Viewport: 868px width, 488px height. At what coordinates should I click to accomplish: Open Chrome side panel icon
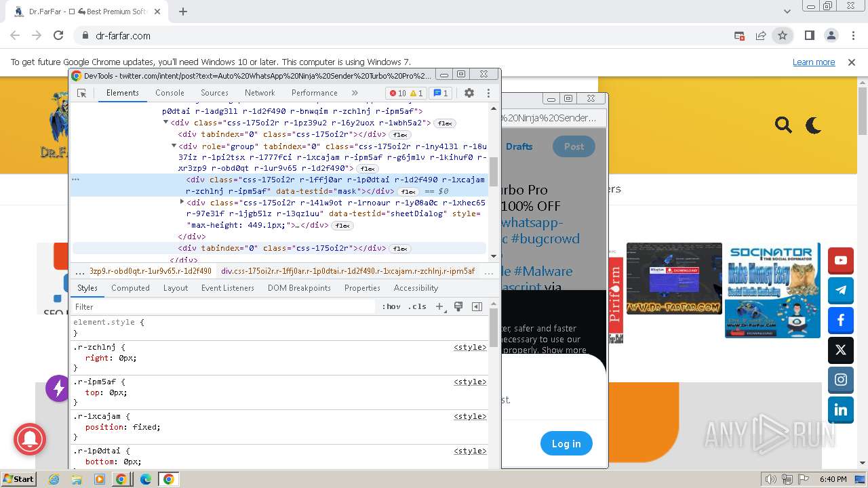(809, 35)
